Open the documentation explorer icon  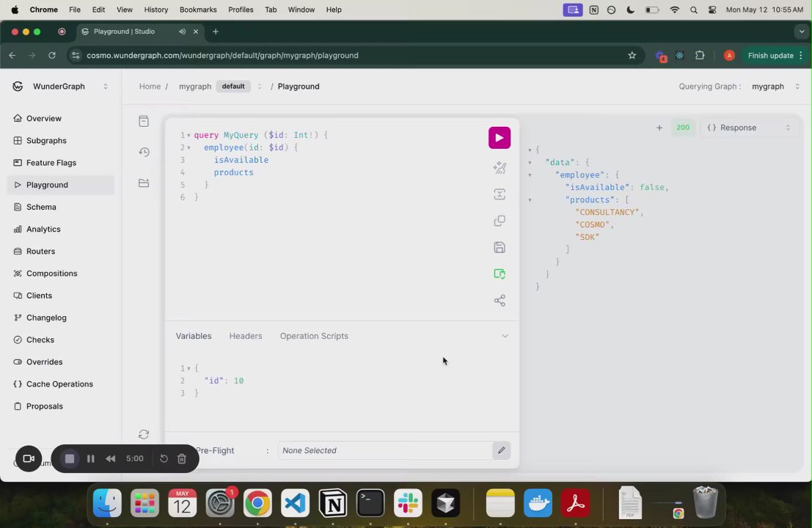point(144,121)
